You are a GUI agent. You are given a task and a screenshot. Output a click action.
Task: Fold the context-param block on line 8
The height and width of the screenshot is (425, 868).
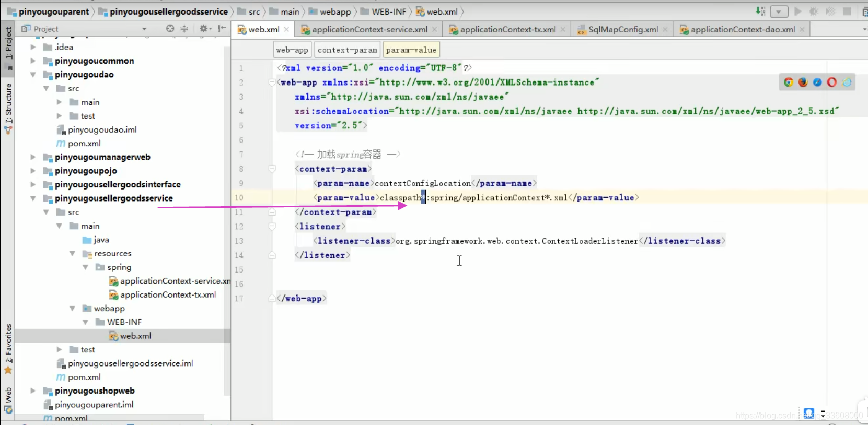[x=272, y=169]
